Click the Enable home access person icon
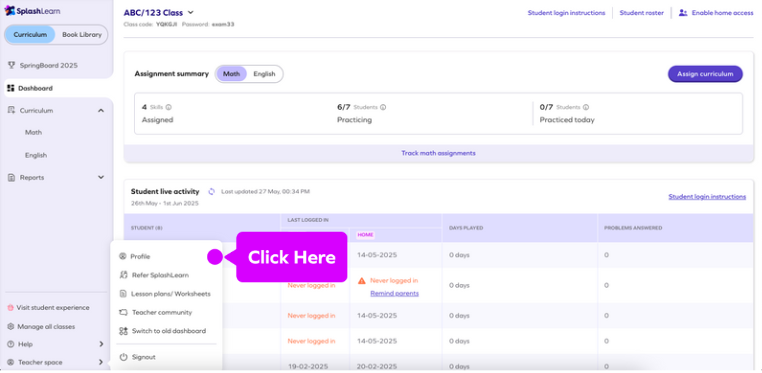 tap(683, 13)
